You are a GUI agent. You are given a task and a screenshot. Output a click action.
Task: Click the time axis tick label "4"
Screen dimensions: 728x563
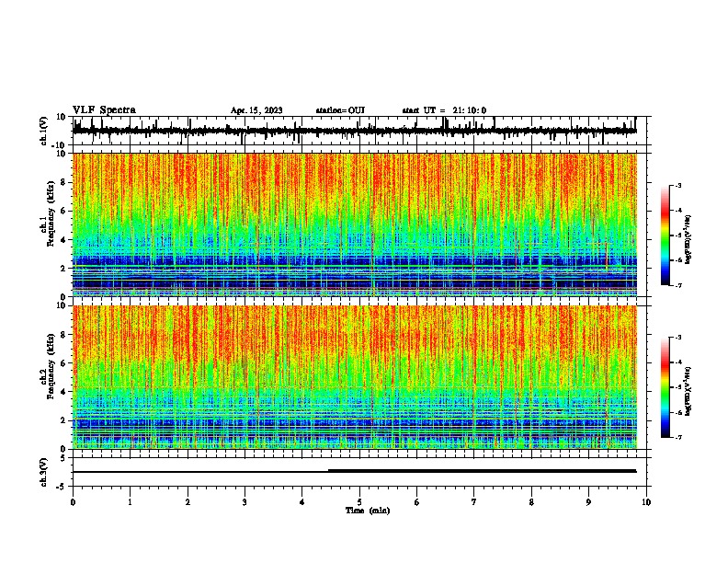point(302,502)
